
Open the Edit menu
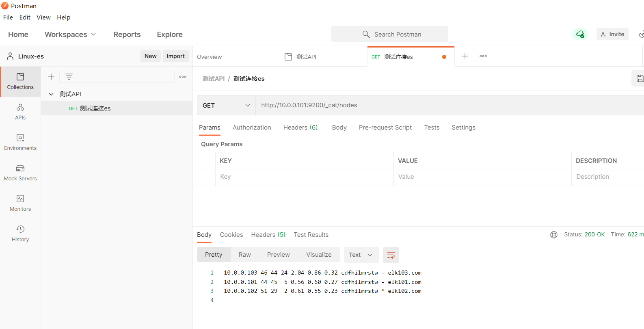[x=25, y=17]
